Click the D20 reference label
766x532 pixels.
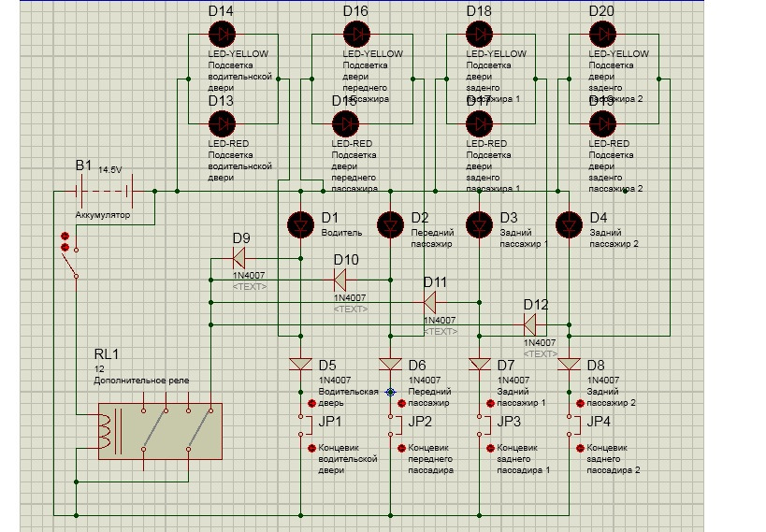click(601, 10)
